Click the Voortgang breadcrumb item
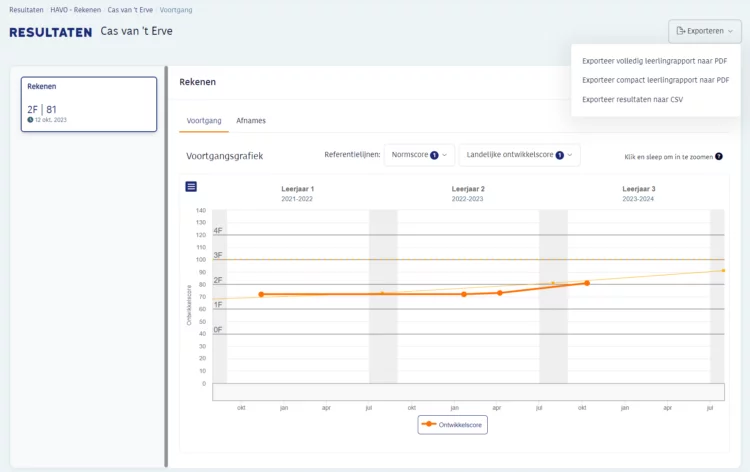 coord(176,10)
